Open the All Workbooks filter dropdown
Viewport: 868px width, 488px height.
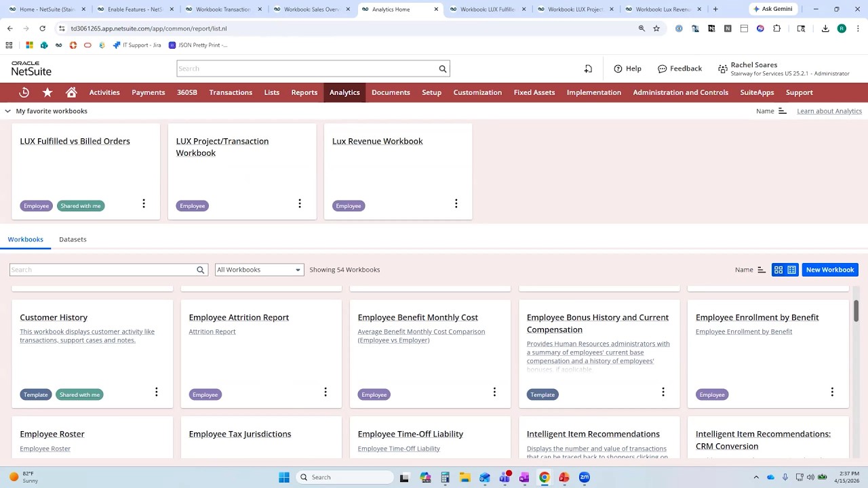(259, 270)
